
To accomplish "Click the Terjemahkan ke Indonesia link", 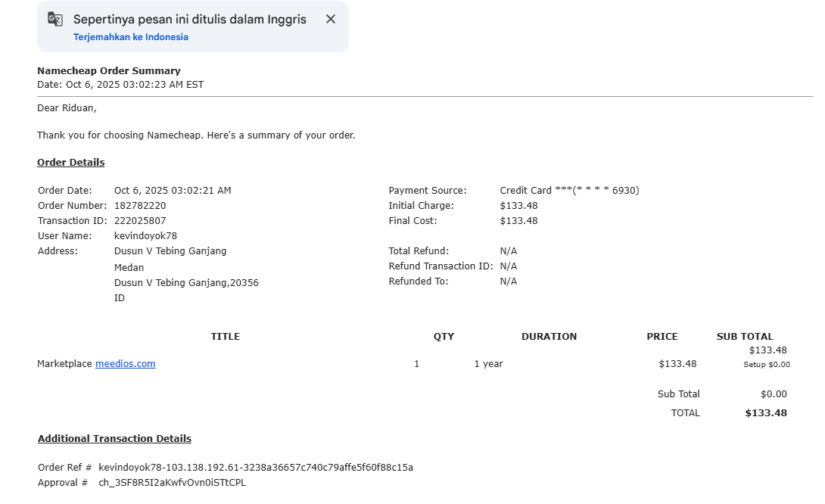I will (131, 37).
